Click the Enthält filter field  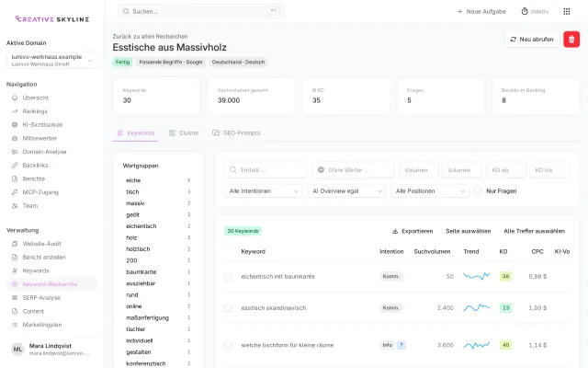(x=266, y=170)
